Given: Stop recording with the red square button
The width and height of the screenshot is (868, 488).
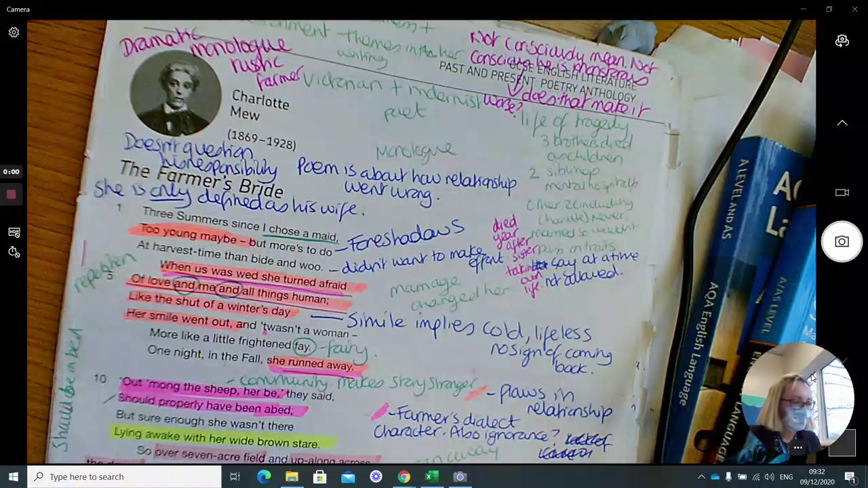Looking at the screenshot, I should click(11, 195).
